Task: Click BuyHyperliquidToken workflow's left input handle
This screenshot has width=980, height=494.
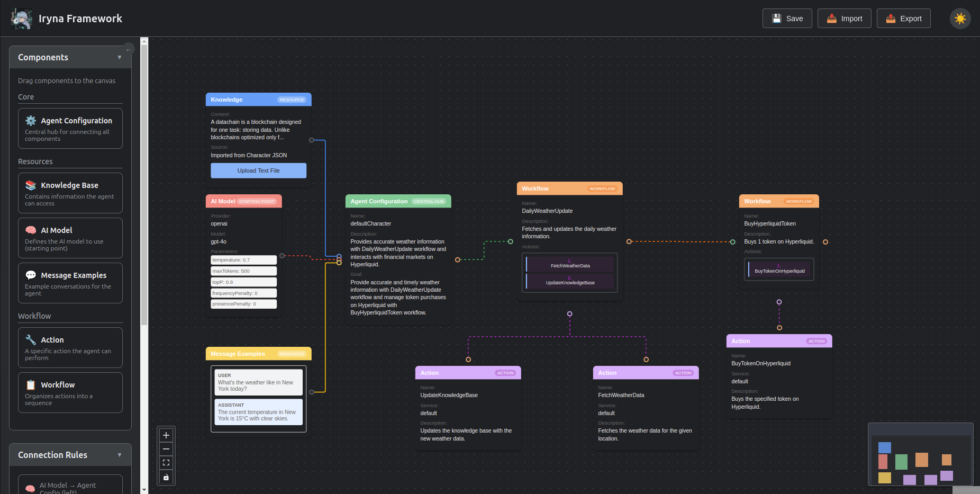Action: pyautogui.click(x=733, y=242)
